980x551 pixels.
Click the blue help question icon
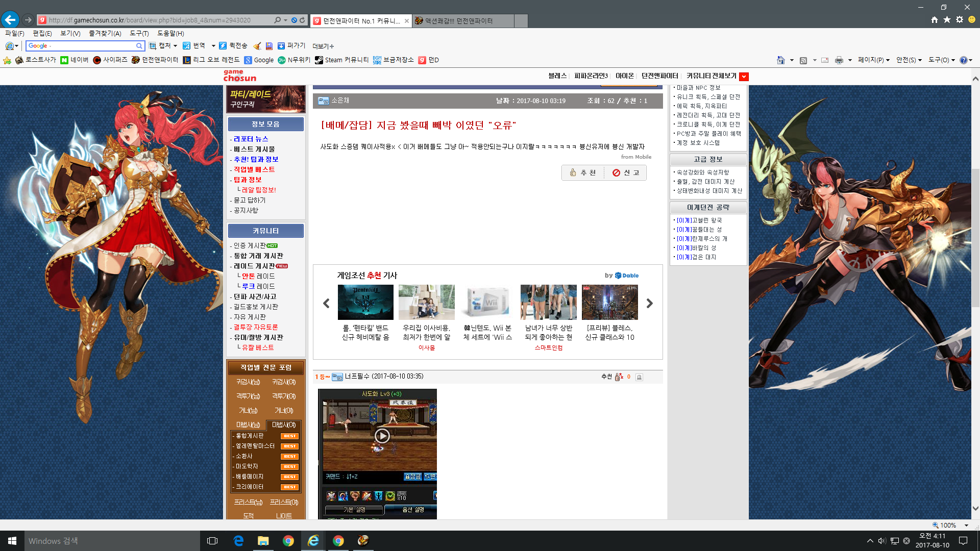tap(963, 60)
